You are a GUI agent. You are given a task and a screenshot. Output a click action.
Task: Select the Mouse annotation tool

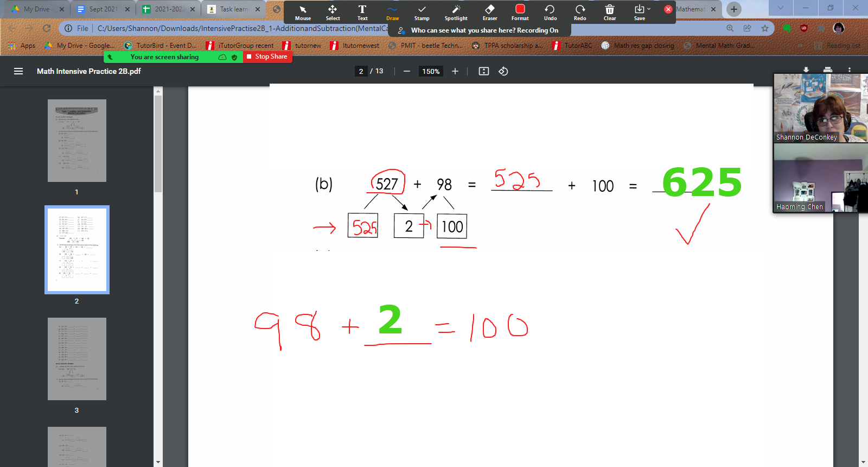[x=303, y=12]
